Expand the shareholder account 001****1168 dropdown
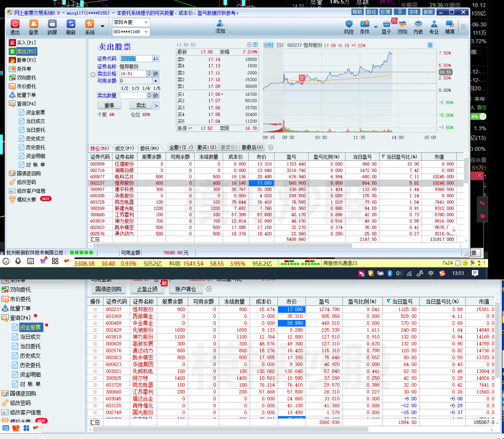This screenshot has width=504, height=439. [x=146, y=32]
